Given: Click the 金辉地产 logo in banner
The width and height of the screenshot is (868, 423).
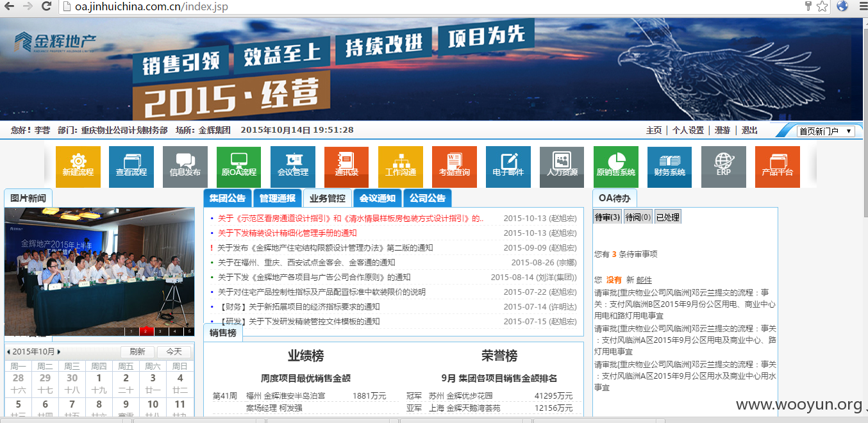Looking at the screenshot, I should coord(56,42).
